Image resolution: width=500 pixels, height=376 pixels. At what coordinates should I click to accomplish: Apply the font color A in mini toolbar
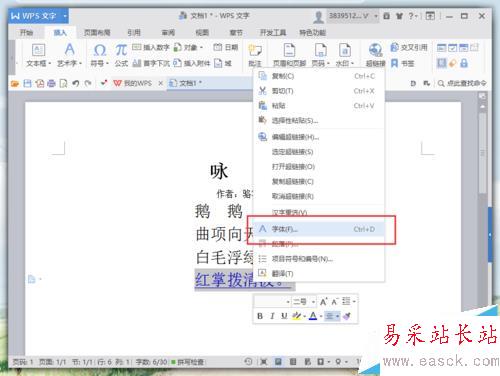point(313,316)
